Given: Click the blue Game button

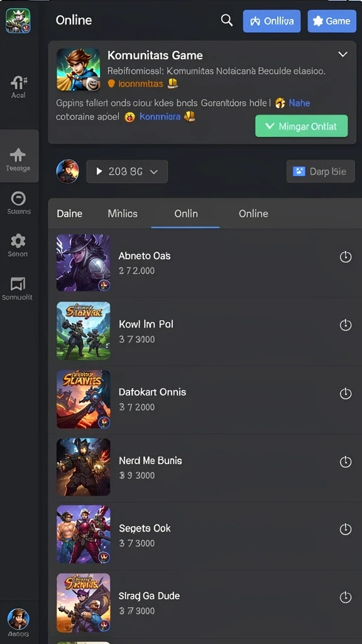Looking at the screenshot, I should point(332,21).
